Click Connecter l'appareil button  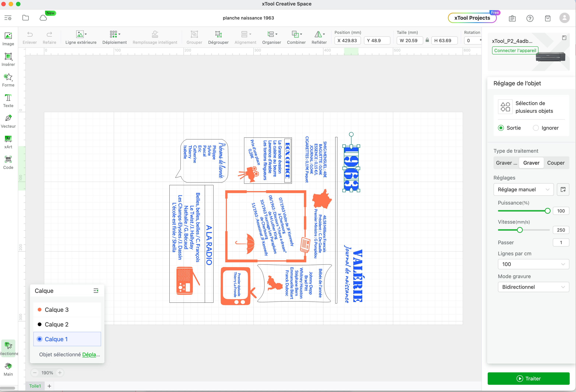click(515, 50)
